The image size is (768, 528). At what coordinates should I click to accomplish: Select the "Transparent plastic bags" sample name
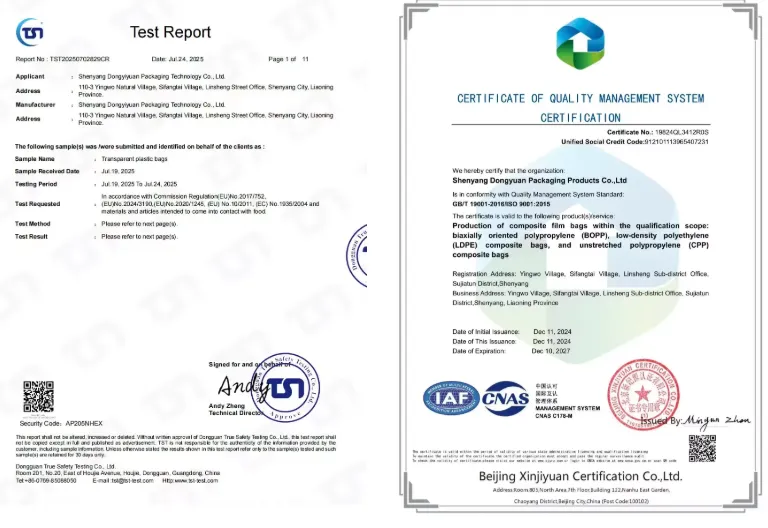point(136,158)
